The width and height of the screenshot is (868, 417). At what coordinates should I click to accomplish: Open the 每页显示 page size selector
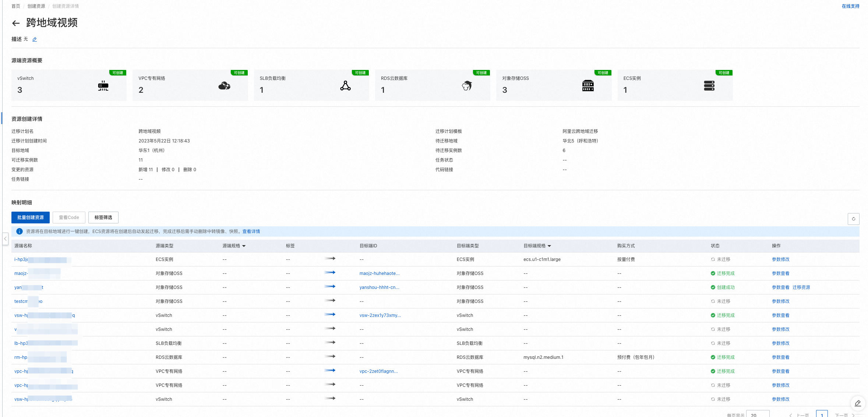[x=758, y=415]
